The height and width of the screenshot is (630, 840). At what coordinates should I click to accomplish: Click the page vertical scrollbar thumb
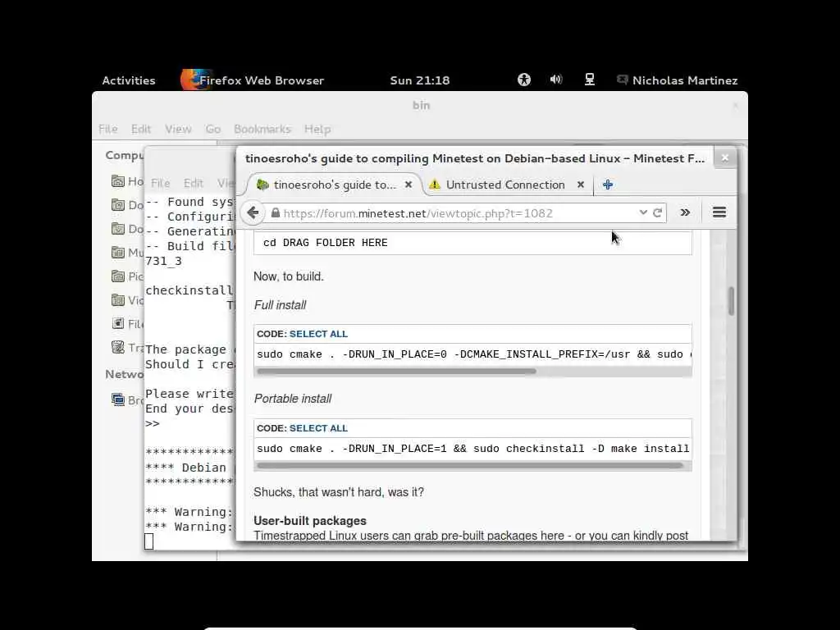[731, 300]
